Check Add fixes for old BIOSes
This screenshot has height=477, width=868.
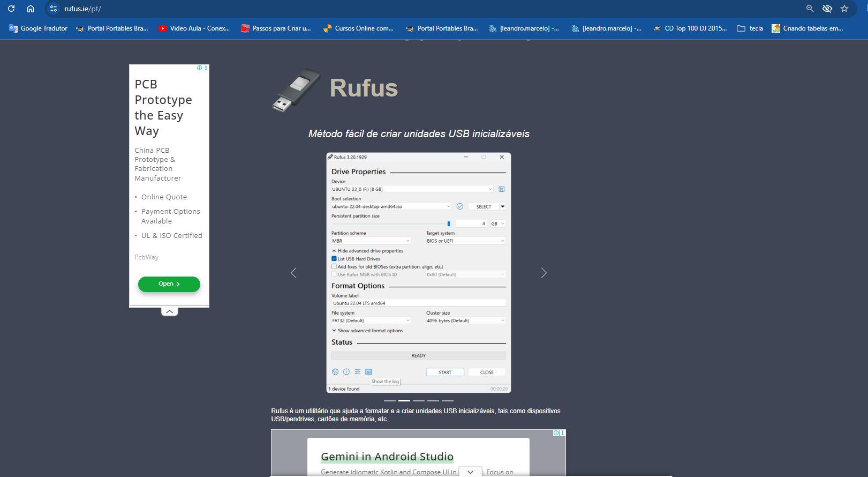click(x=334, y=266)
